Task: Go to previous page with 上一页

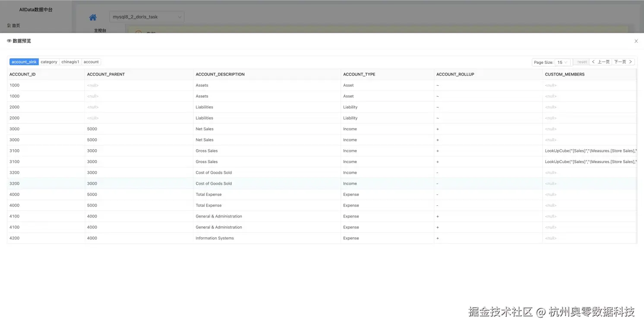Action: pyautogui.click(x=600, y=62)
